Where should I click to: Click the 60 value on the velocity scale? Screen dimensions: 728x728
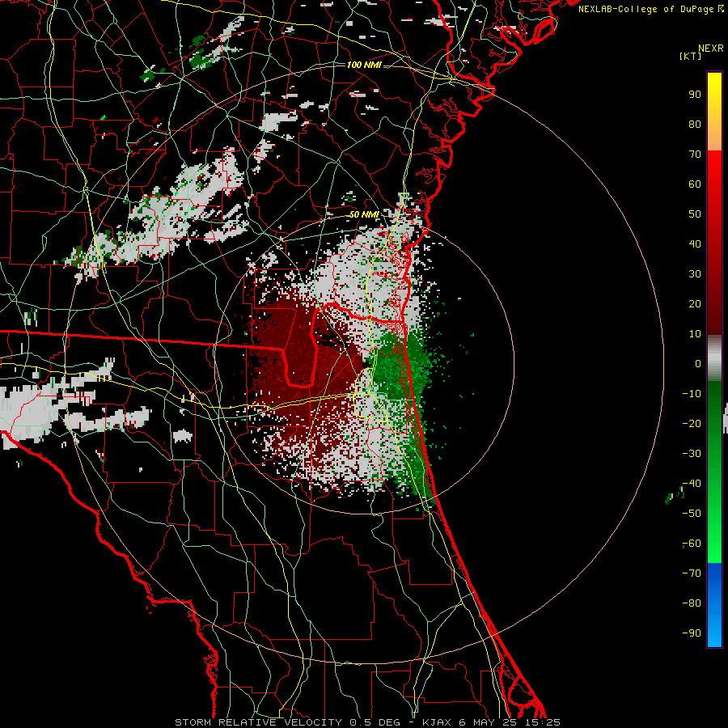tap(695, 184)
